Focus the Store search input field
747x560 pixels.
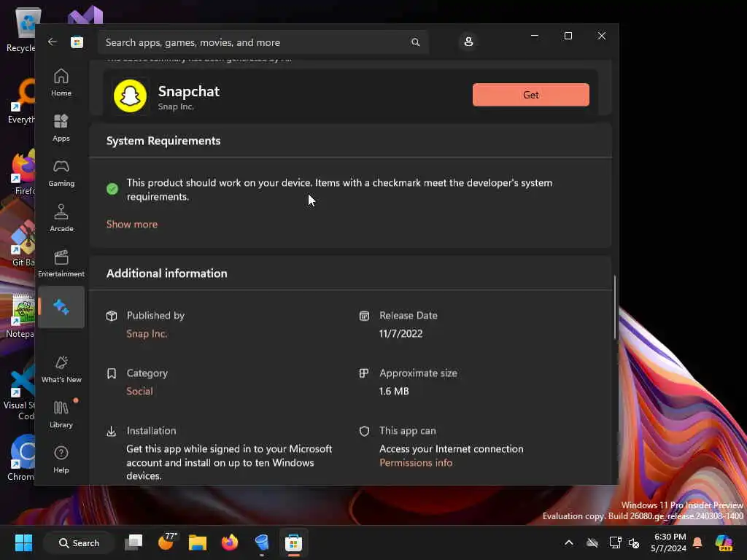click(x=263, y=42)
